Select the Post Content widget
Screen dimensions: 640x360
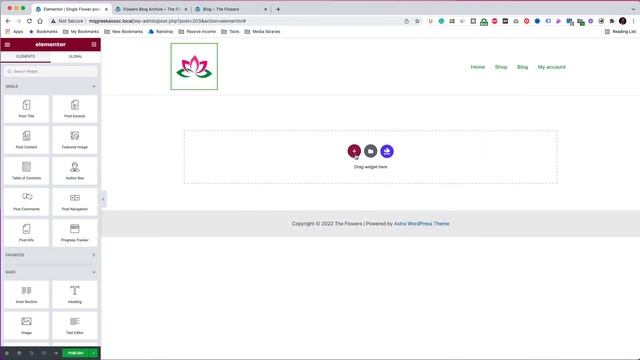point(27,140)
